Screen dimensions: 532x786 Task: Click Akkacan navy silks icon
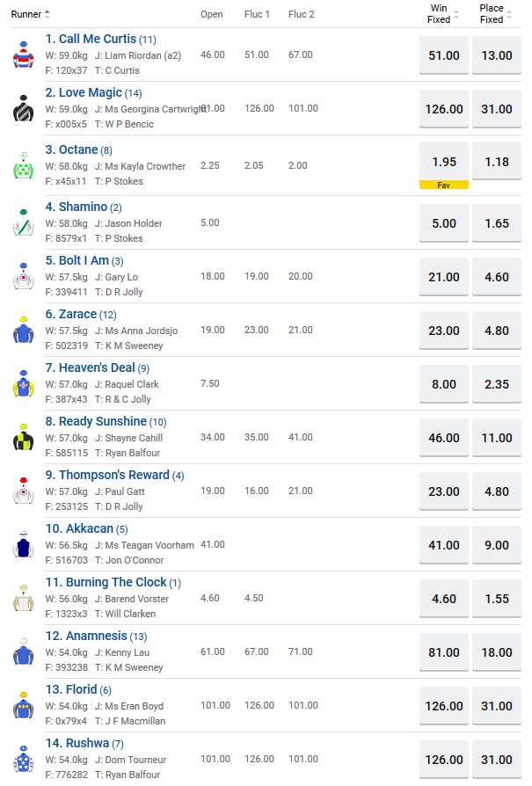[x=23, y=545]
